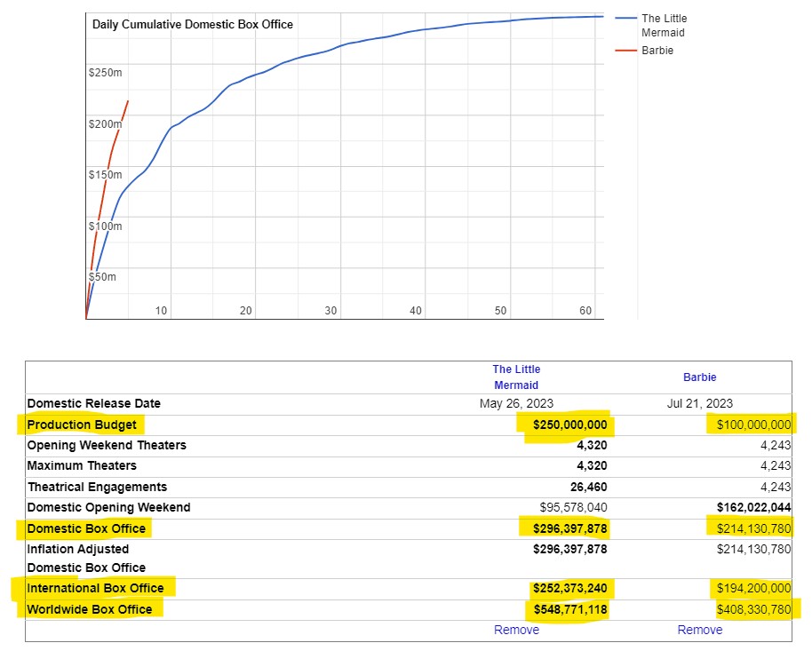Click the $100m y-axis label

pyautogui.click(x=105, y=226)
